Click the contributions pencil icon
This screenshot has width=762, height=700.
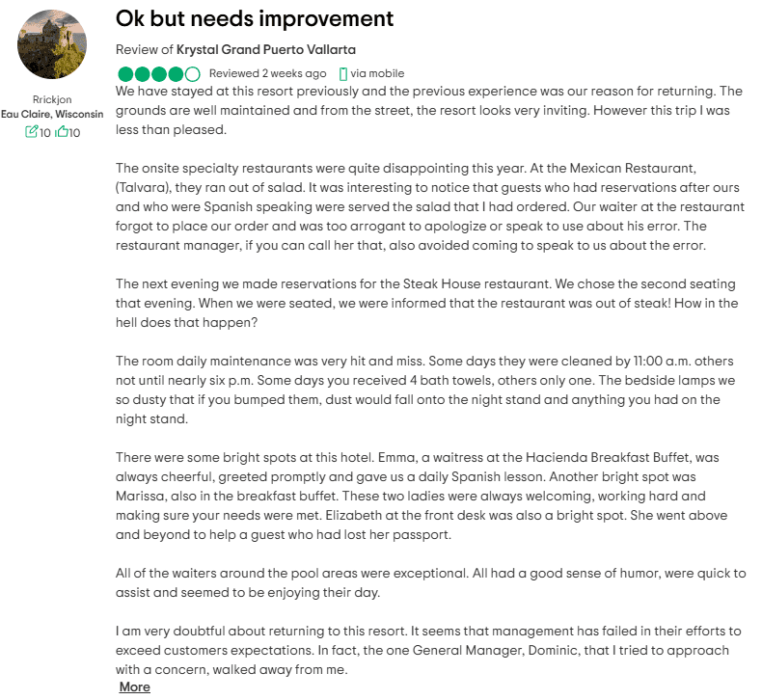(31, 132)
